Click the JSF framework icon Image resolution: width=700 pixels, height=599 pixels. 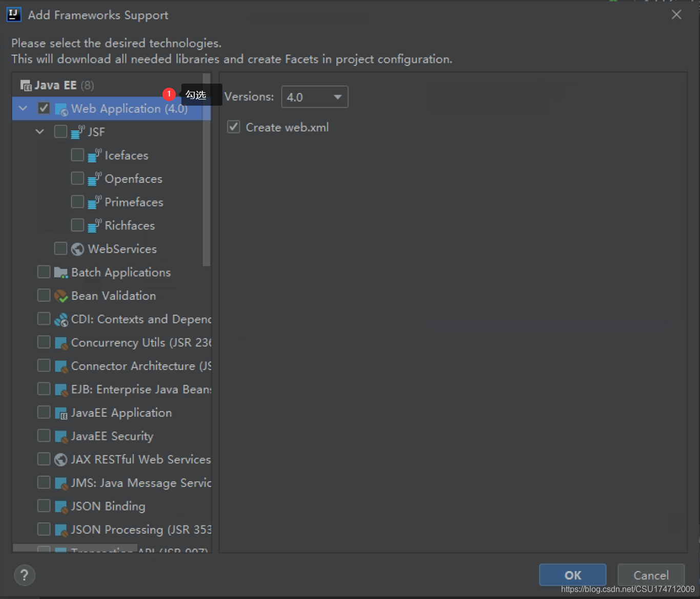pos(77,132)
